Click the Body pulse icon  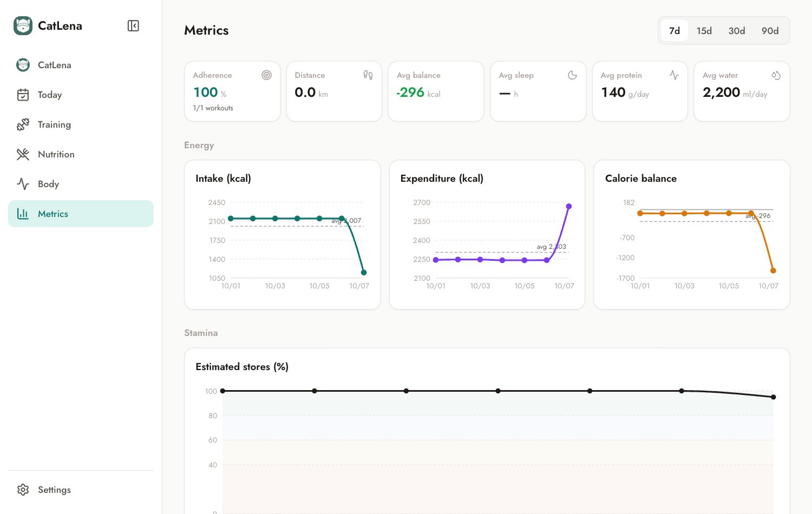click(23, 184)
